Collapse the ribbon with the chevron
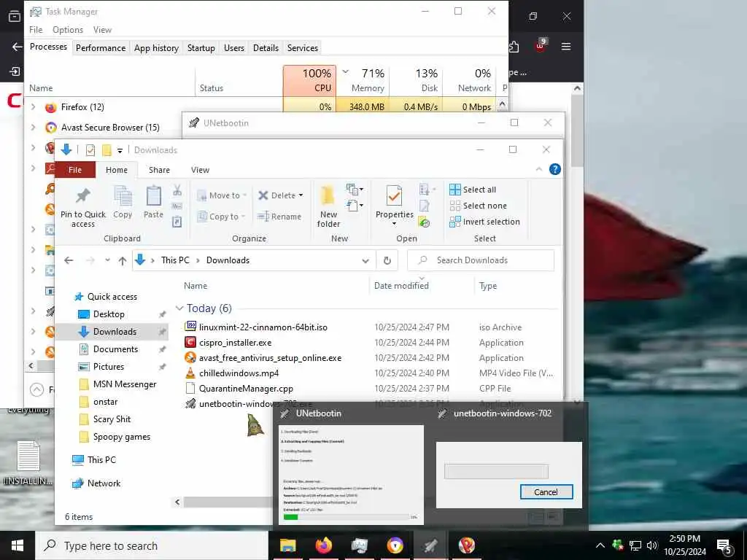Screen dimensions: 747x560 tap(539, 169)
